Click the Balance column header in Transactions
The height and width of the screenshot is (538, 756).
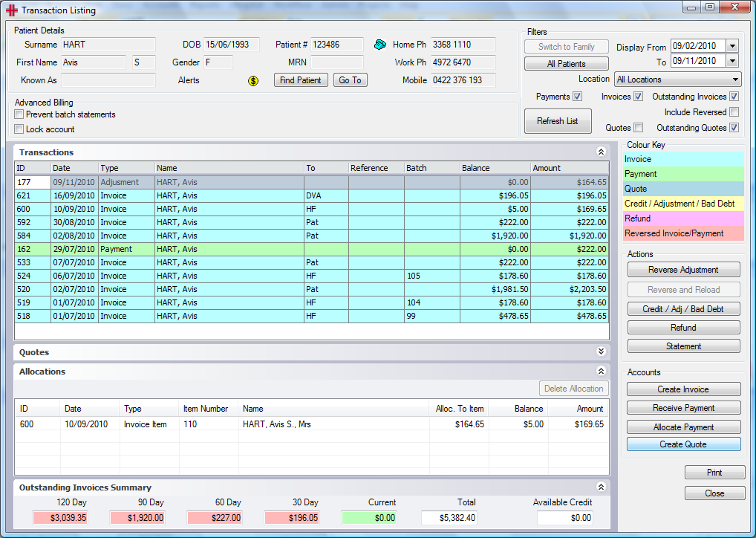tap(495, 168)
